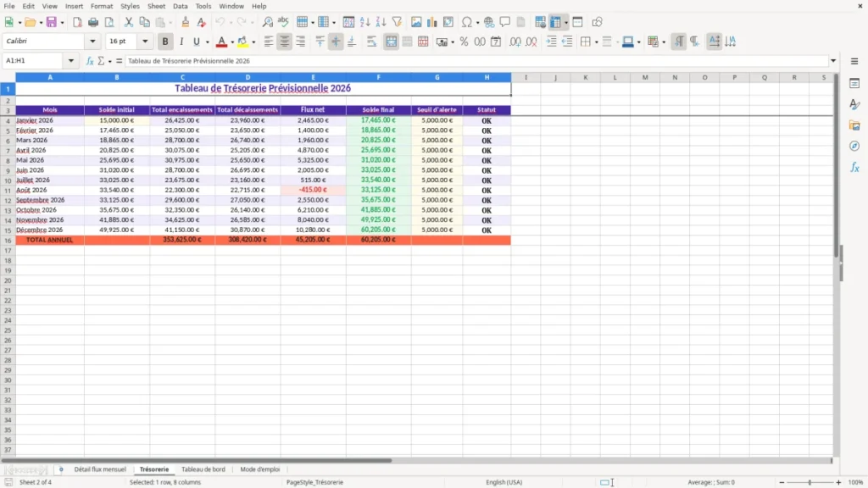Click the formula input line field
Image resolution: width=868 pixels, height=488 pixels.
coord(476,61)
